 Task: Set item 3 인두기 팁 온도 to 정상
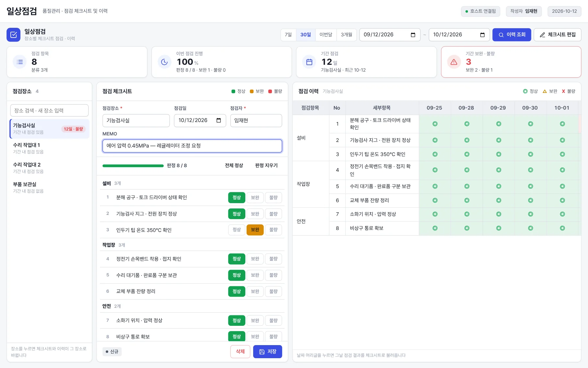pyautogui.click(x=237, y=230)
